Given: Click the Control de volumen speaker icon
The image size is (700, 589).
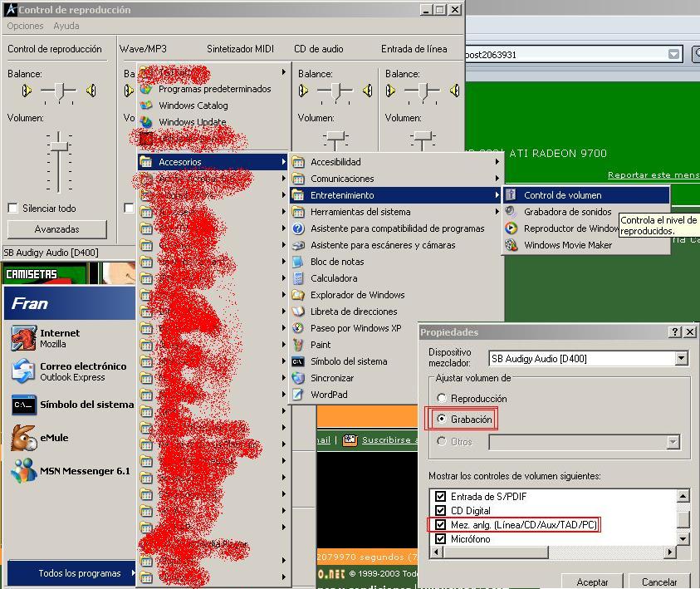Looking at the screenshot, I should tap(512, 195).
